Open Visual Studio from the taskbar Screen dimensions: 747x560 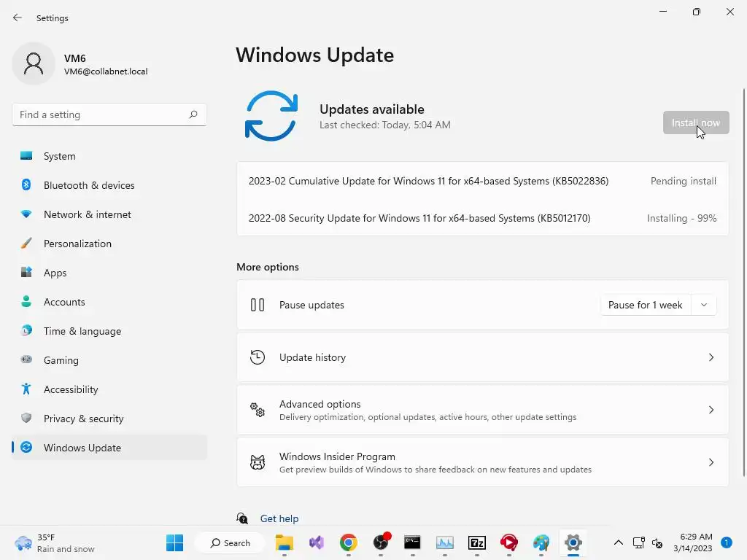[317, 542]
